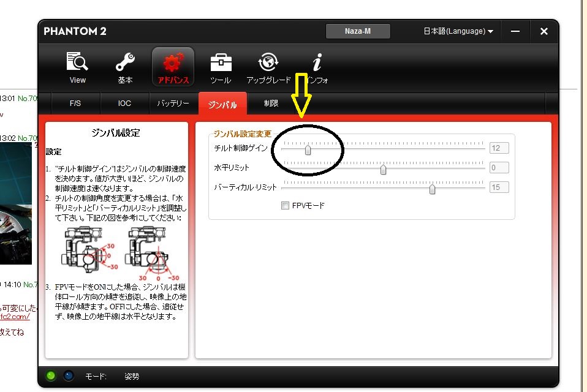Open the インフォ info icon
Viewport: 587px width, 392px height.
tap(317, 62)
